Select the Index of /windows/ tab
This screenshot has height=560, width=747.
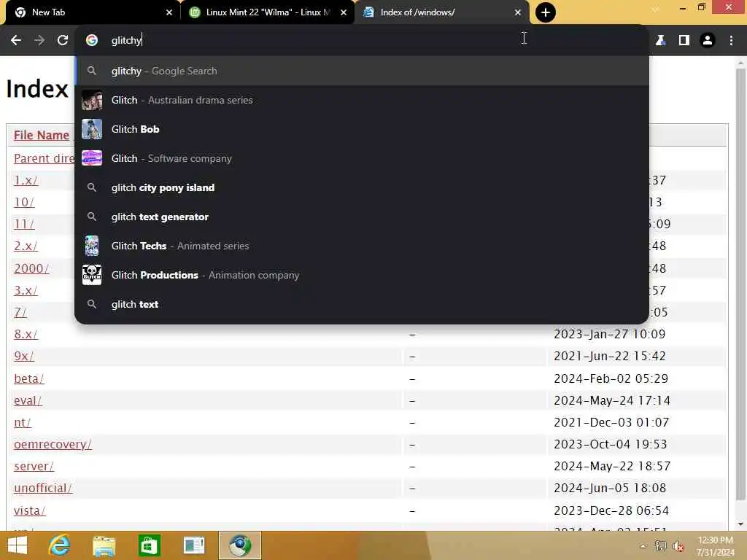(x=441, y=12)
